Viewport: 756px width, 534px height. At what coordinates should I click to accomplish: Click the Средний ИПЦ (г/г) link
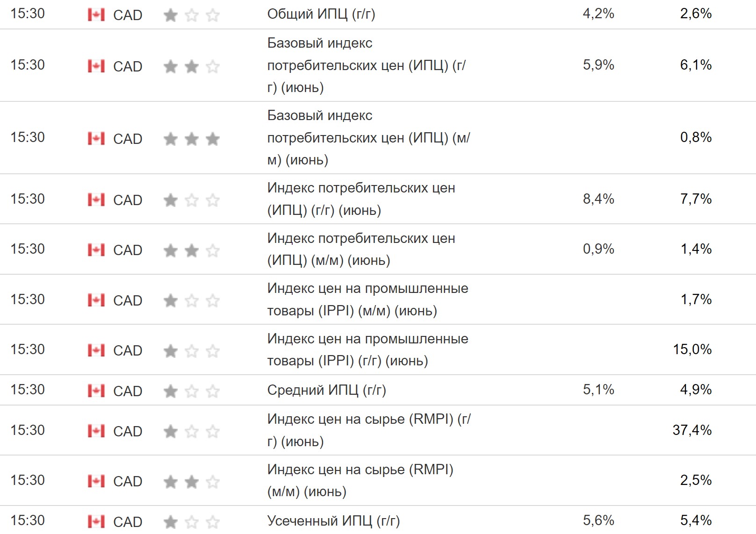326,390
